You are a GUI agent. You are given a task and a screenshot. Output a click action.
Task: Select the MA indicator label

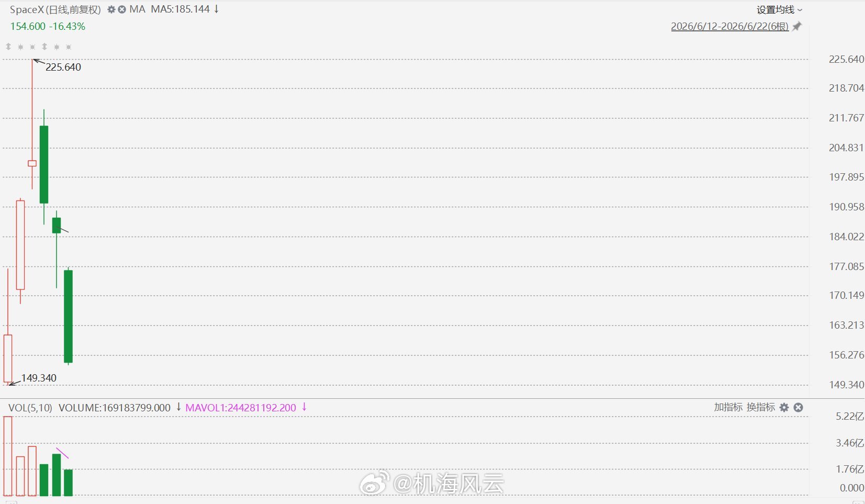[137, 9]
